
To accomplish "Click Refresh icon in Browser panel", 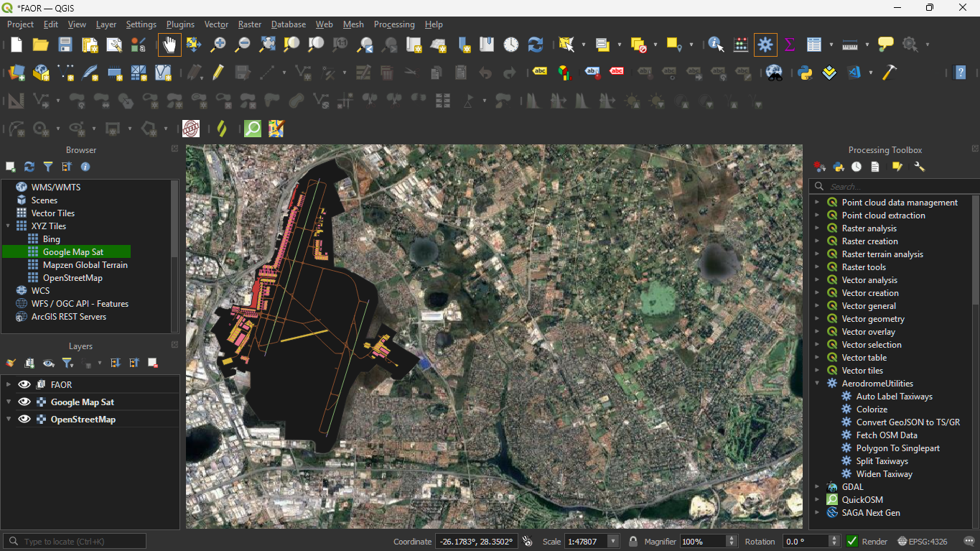I will [29, 167].
